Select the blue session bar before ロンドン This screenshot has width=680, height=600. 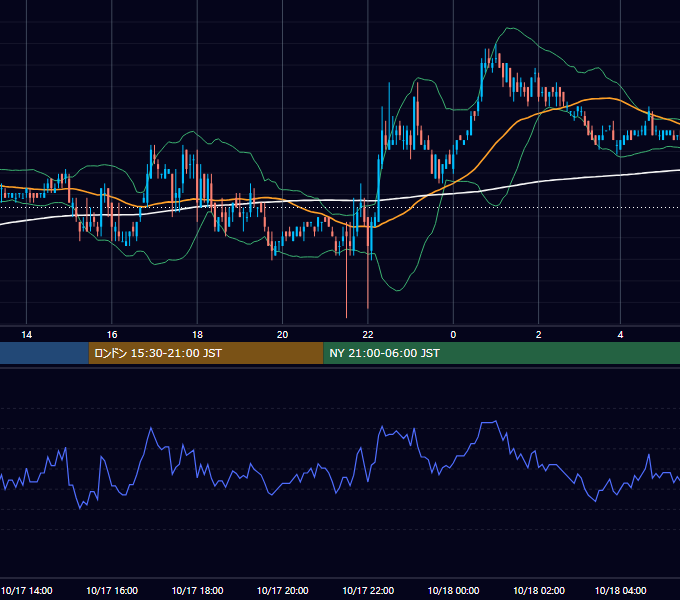[x=44, y=353]
